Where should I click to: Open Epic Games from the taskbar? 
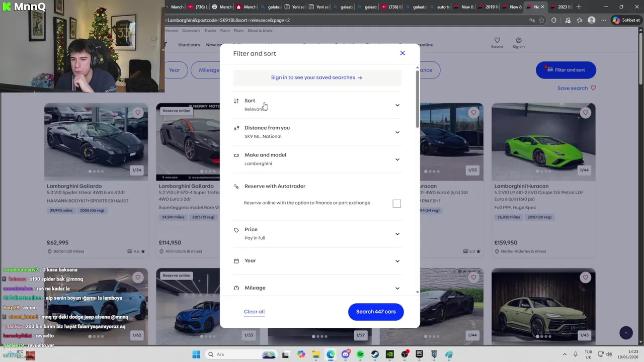tap(419, 354)
